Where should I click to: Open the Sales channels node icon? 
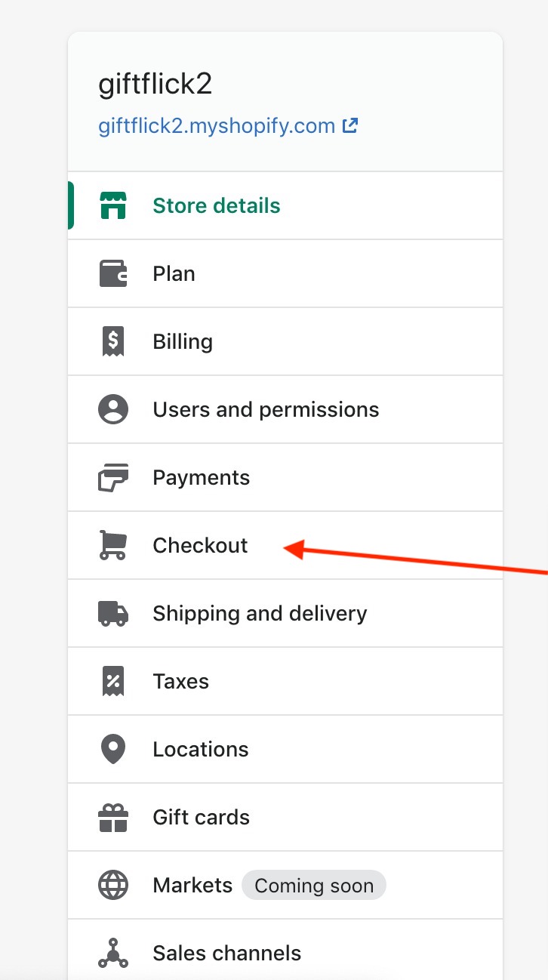click(113, 953)
